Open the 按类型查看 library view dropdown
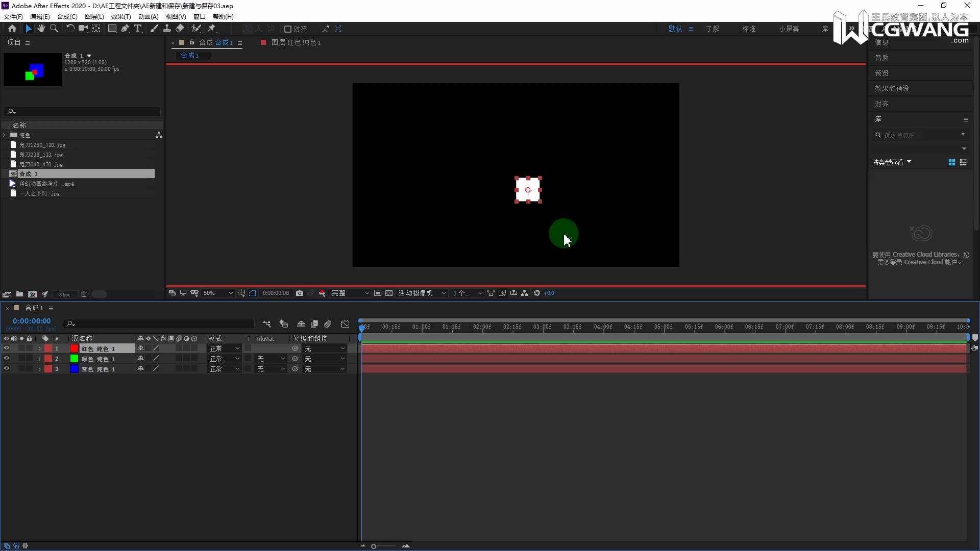The image size is (980, 551). coord(892,162)
